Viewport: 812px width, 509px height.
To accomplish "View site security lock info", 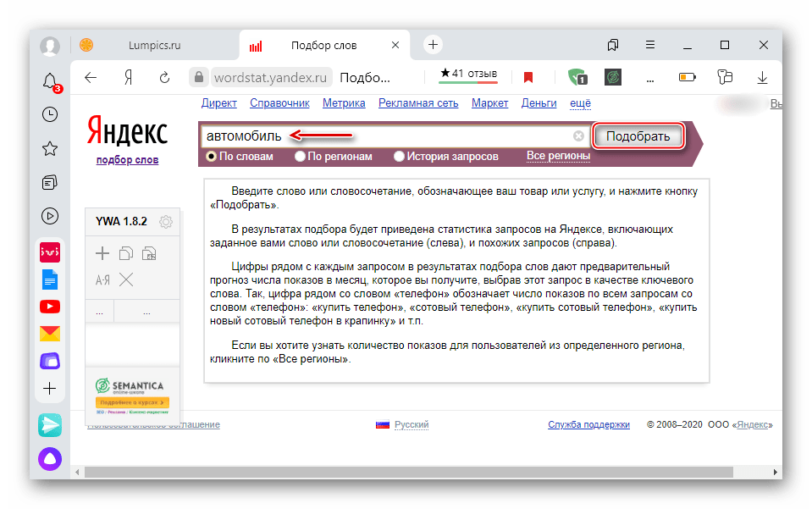I will [x=199, y=77].
